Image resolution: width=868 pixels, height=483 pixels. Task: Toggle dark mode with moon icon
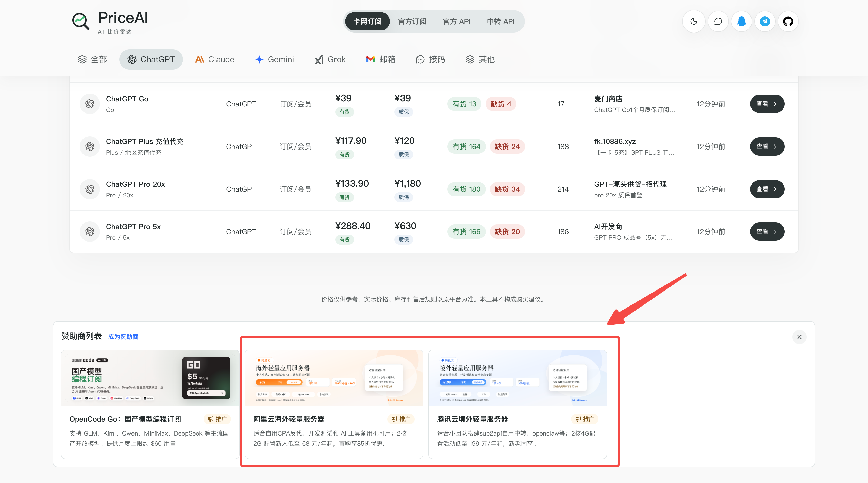coord(694,22)
